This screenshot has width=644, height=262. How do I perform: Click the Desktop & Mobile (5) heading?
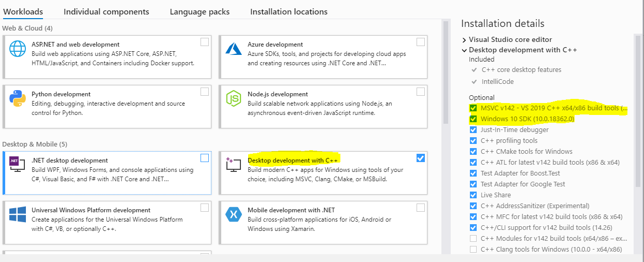tap(35, 144)
